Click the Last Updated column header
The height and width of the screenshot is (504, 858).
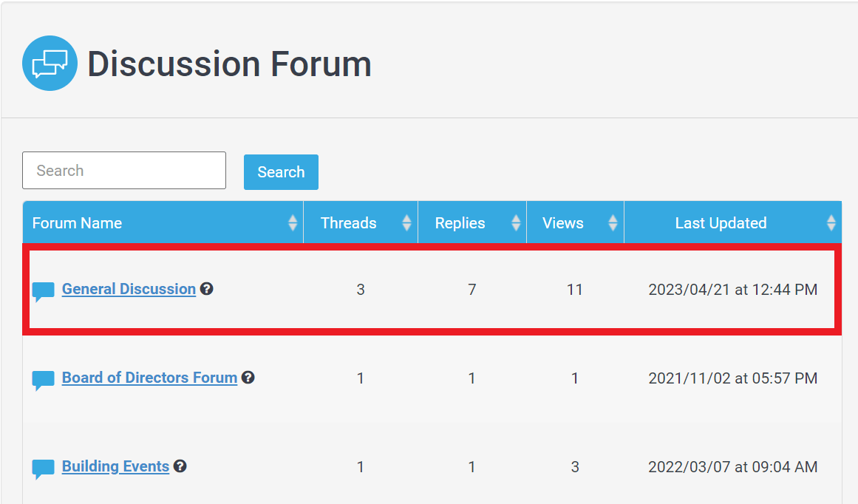pos(721,222)
